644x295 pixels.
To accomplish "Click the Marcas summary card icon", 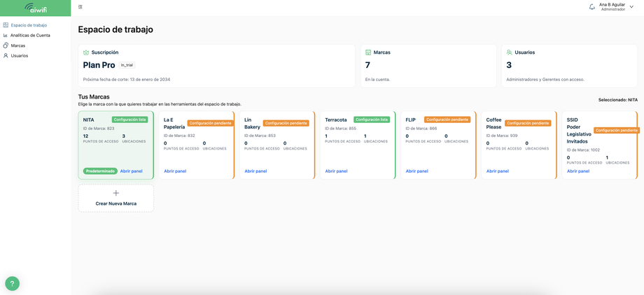I will coord(368,52).
